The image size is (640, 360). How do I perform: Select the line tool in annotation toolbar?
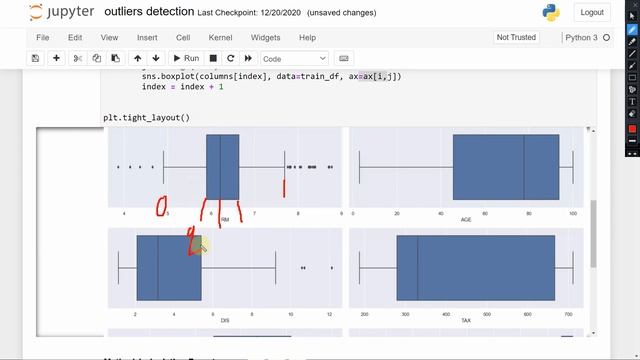coord(632,53)
